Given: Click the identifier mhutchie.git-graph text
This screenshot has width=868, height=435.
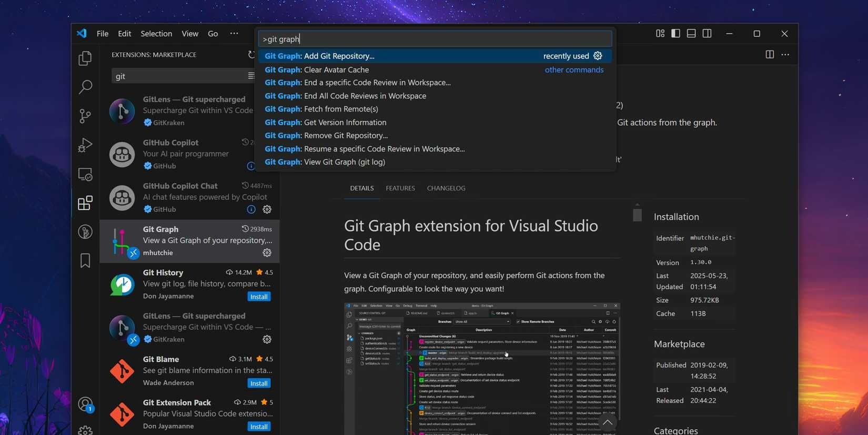Looking at the screenshot, I should 713,243.
